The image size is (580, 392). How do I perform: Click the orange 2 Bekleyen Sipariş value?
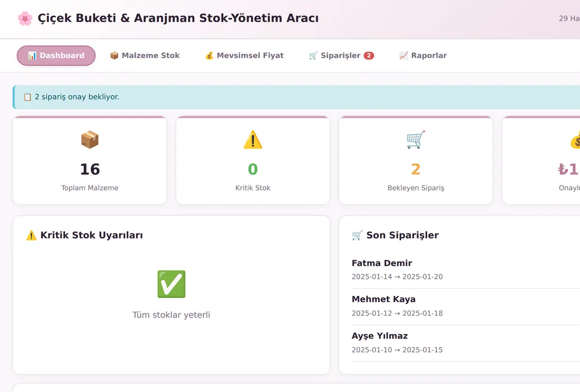pos(416,169)
